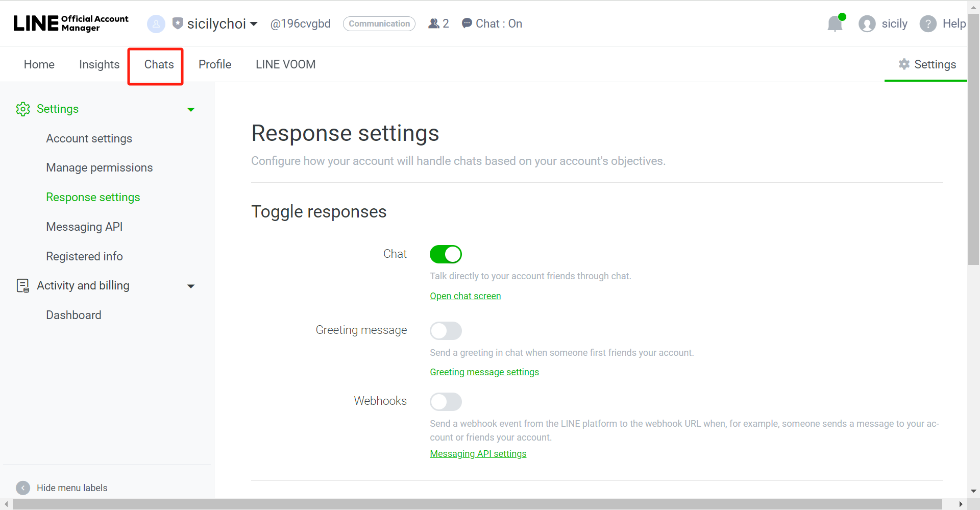980x510 pixels.
Task: Enable the Webhooks toggle
Action: (446, 402)
